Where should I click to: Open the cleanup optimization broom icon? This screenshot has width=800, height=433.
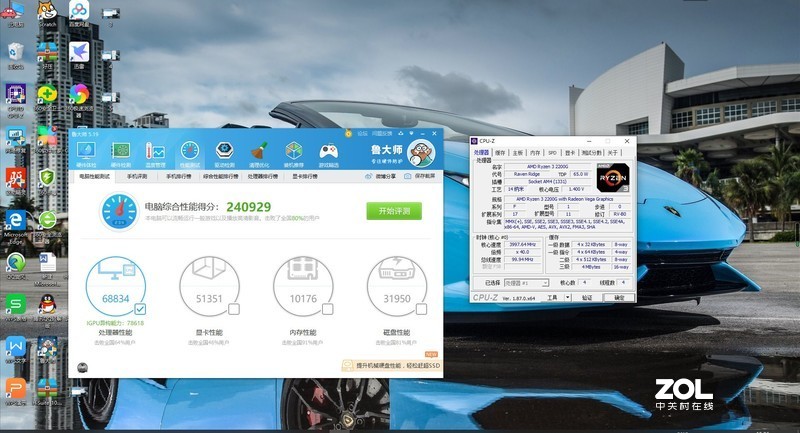pos(259,151)
